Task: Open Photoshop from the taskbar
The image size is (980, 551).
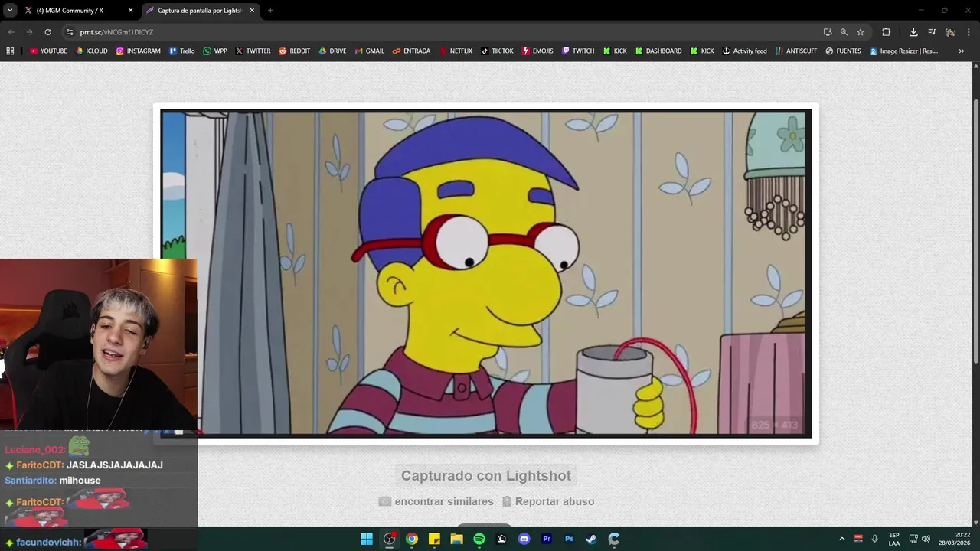Action: [569, 539]
